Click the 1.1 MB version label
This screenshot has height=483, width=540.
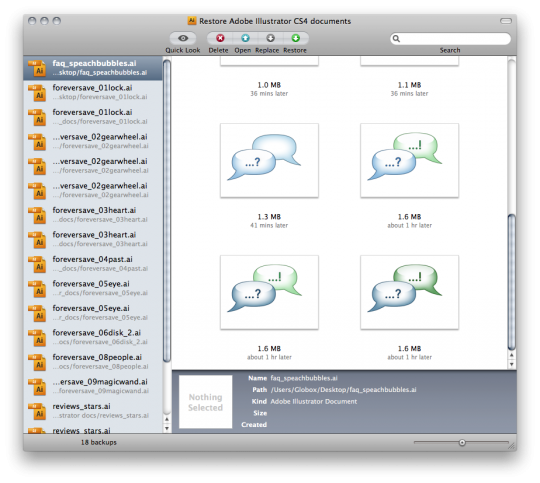pyautogui.click(x=409, y=85)
